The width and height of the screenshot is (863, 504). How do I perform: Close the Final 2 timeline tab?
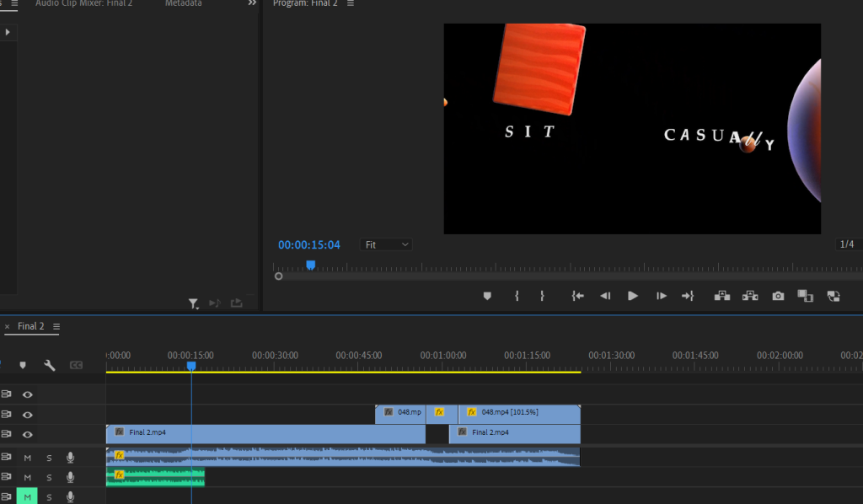pos(7,326)
